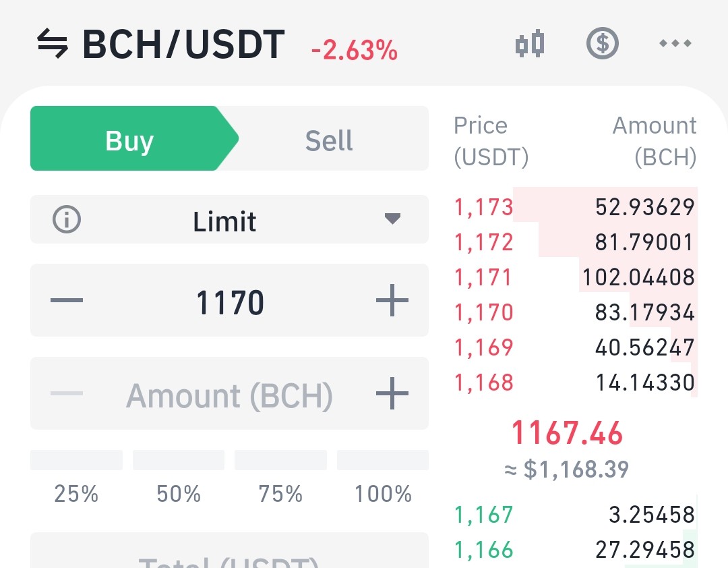The image size is (728, 568).
Task: Open the candlestick chart view
Action: coord(530,44)
